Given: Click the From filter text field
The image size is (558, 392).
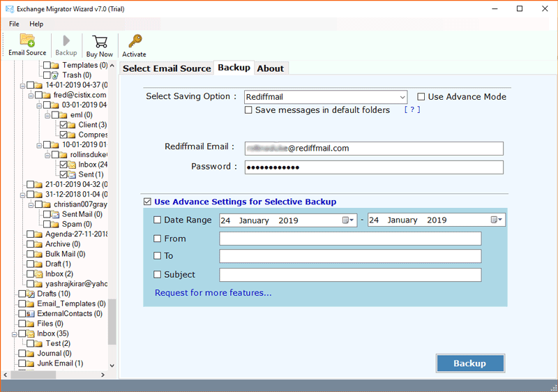Looking at the screenshot, I should [x=350, y=239].
